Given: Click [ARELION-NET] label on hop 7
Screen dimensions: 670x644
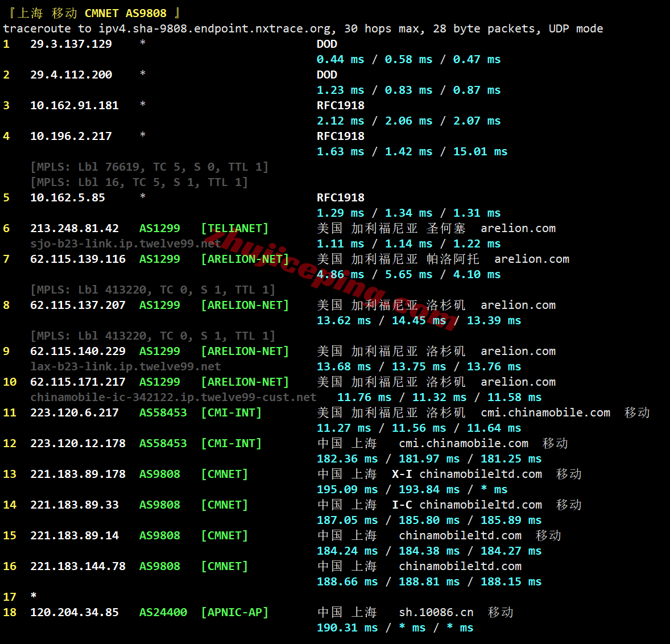Looking at the screenshot, I should tap(245, 259).
